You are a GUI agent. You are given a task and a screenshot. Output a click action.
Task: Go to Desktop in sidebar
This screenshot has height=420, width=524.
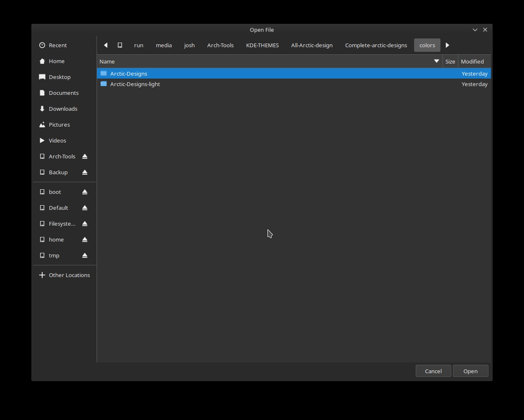(65, 77)
